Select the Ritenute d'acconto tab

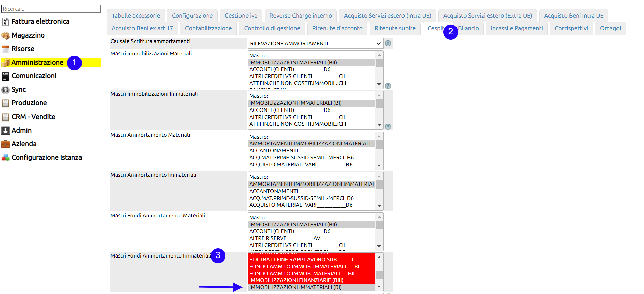point(337,28)
